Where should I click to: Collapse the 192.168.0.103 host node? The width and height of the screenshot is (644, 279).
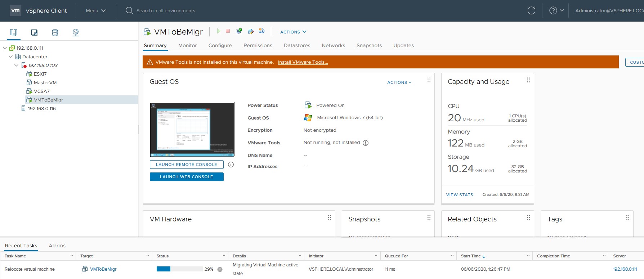coord(16,65)
